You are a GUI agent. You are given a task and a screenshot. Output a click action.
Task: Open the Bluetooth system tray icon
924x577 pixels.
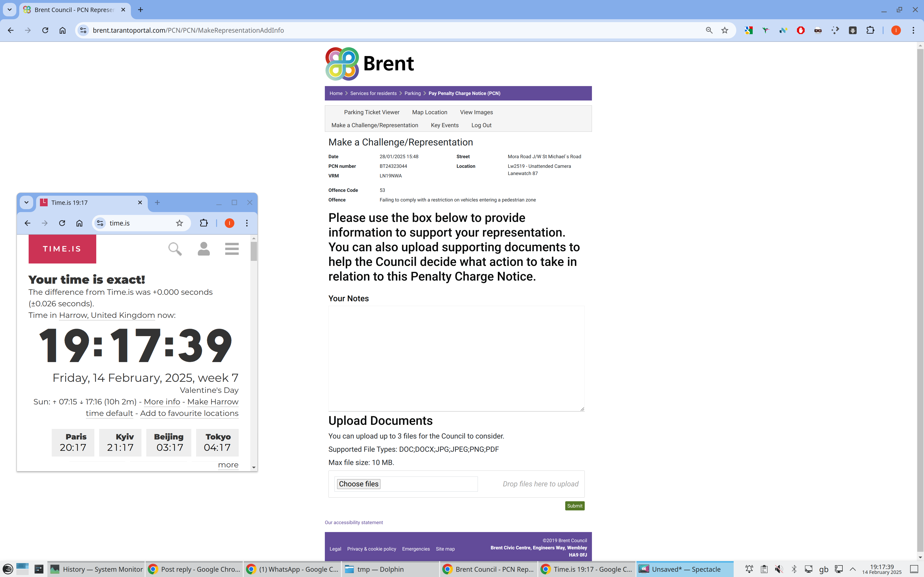tap(794, 569)
